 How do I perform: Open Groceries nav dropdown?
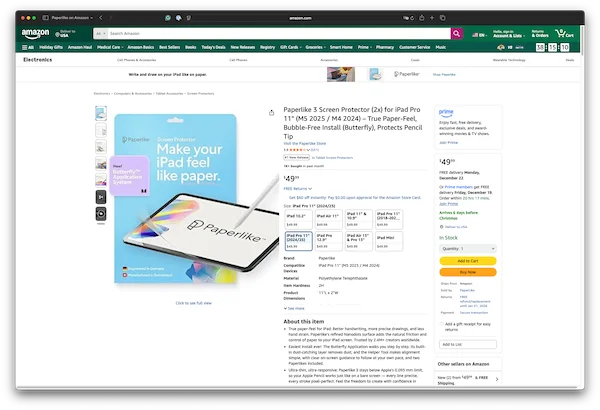pyautogui.click(x=315, y=47)
